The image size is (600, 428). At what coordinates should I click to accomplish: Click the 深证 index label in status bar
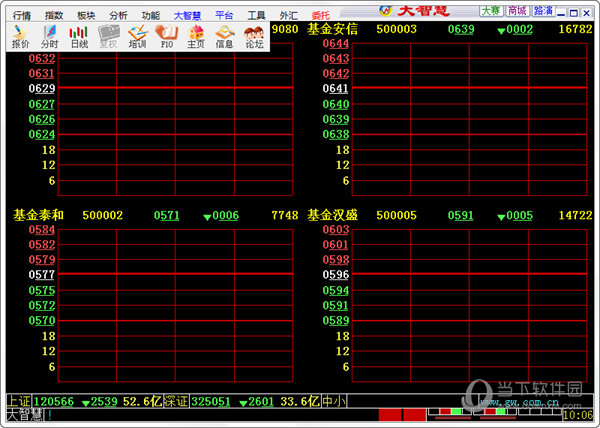click(x=176, y=401)
